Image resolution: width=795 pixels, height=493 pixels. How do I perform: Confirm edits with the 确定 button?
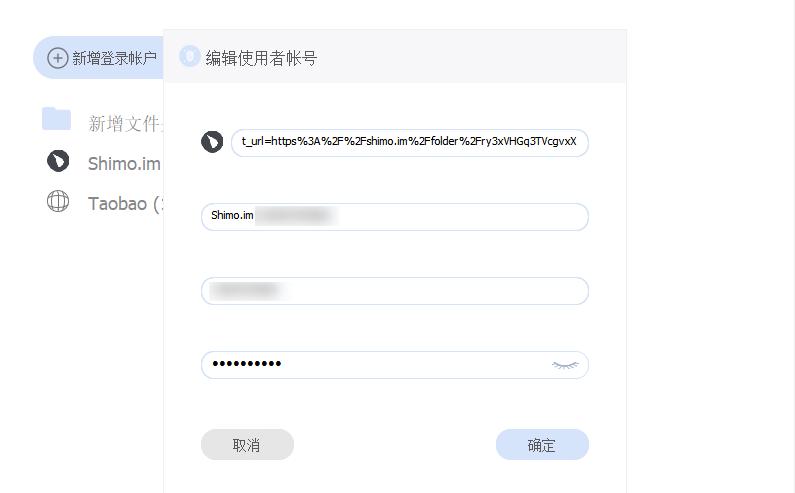tap(541, 445)
